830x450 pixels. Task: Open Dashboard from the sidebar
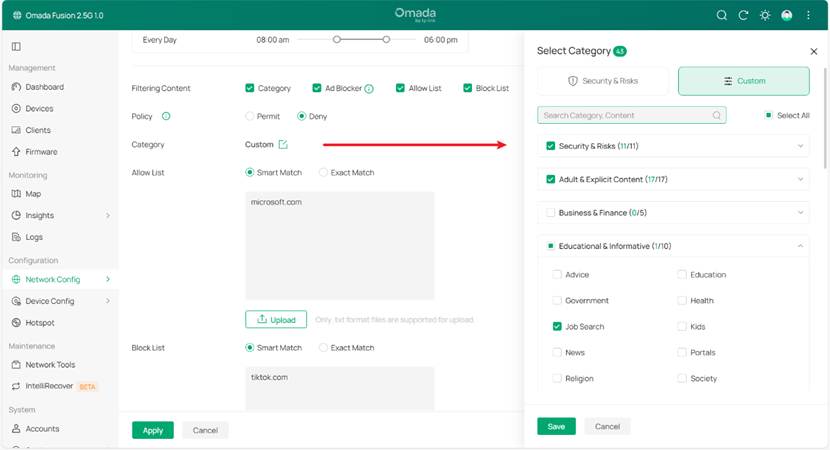[44, 87]
